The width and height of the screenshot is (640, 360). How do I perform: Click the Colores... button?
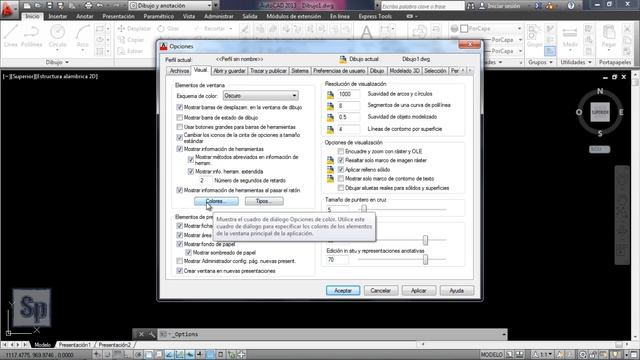pos(216,201)
